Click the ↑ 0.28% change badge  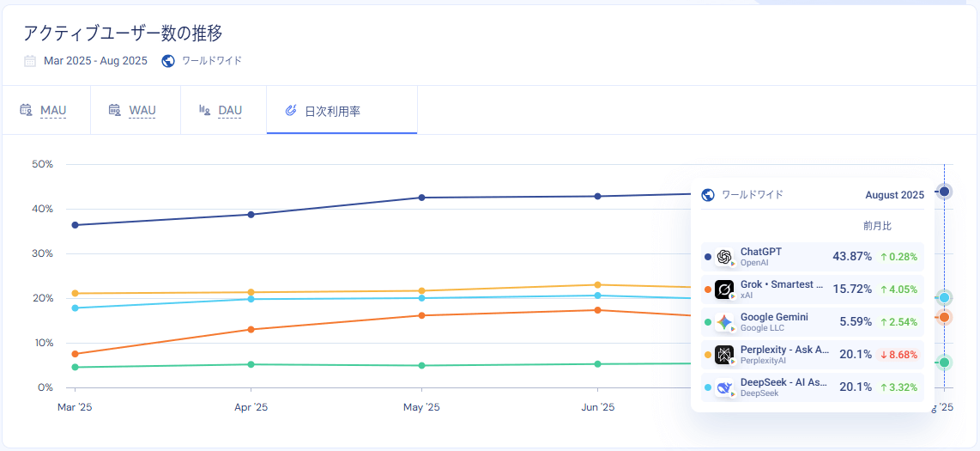coord(898,257)
